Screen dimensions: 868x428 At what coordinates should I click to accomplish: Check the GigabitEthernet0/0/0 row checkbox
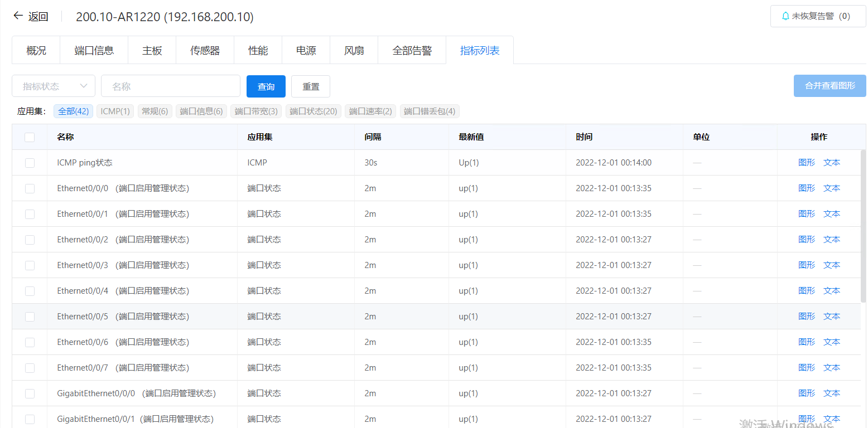[x=30, y=393]
